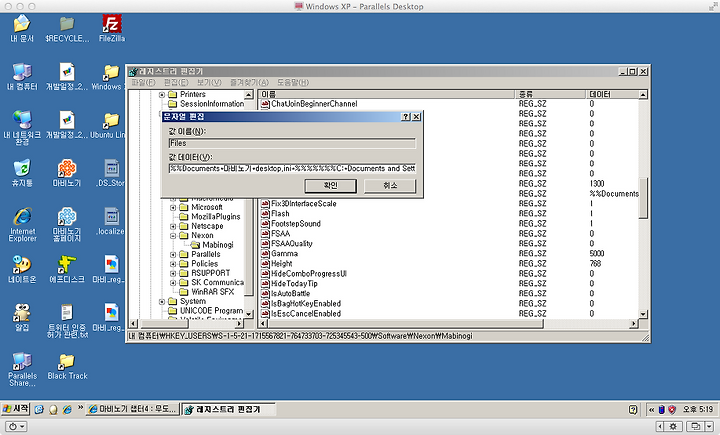Click the Parallels power button icon

[x=15, y=427]
